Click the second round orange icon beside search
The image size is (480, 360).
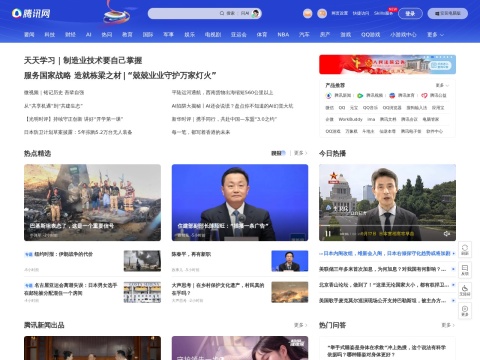coord(322,13)
